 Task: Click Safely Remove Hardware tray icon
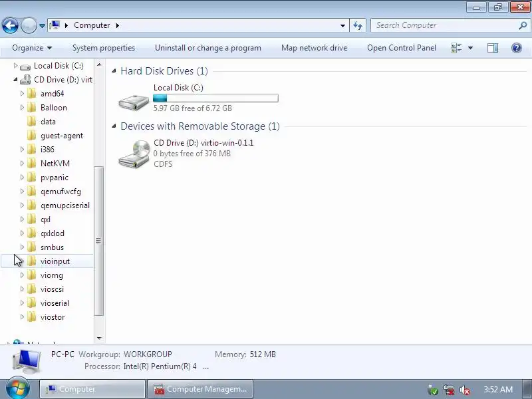tap(433, 390)
